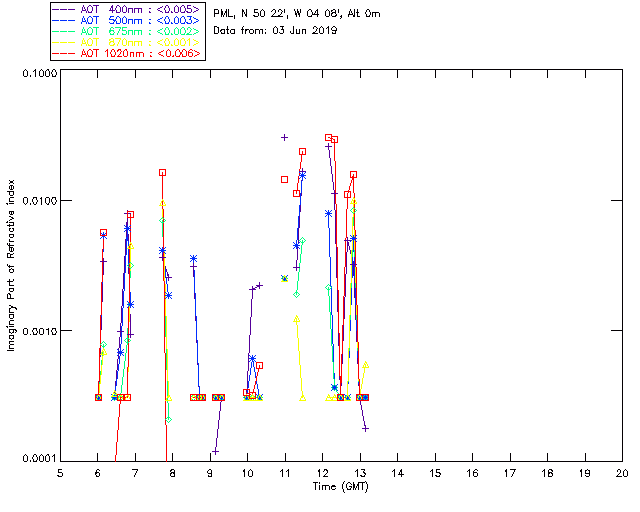Click the topmost red square marker near 12 GMT
Screen dimensions: 640x512
coord(329,138)
